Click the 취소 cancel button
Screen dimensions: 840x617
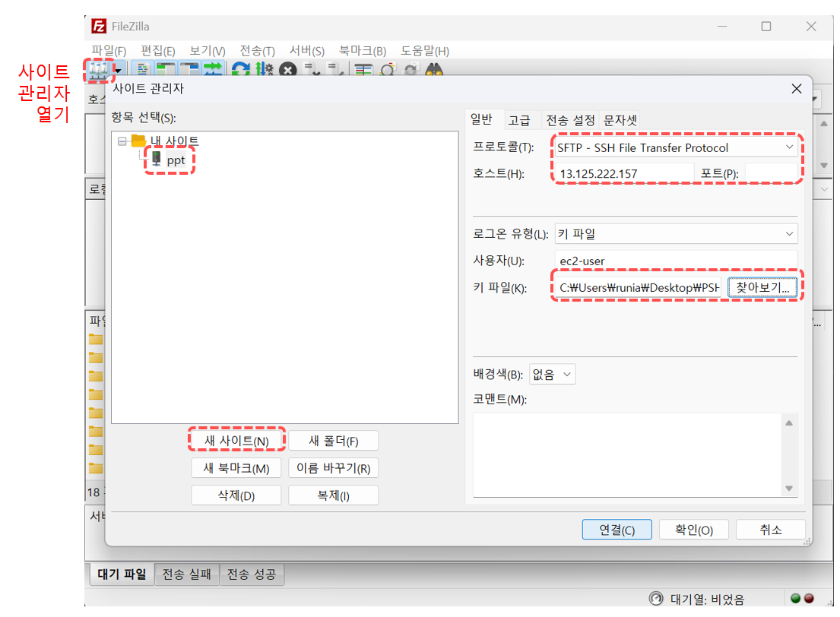pyautogui.click(x=770, y=529)
